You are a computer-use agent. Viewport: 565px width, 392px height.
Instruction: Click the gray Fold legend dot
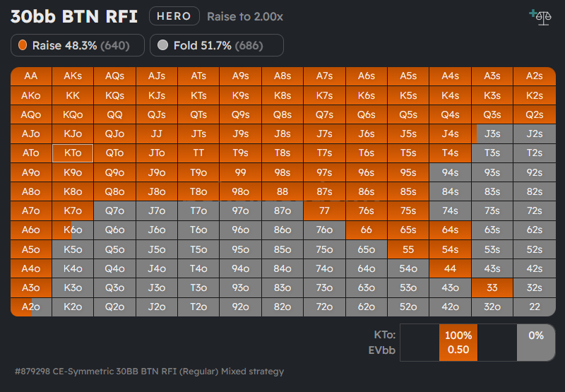[163, 45]
